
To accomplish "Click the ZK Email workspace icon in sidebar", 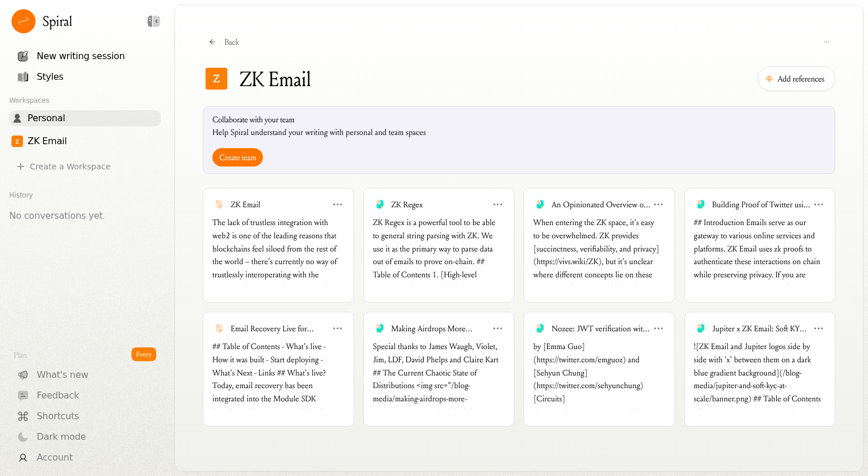I will coord(17,141).
